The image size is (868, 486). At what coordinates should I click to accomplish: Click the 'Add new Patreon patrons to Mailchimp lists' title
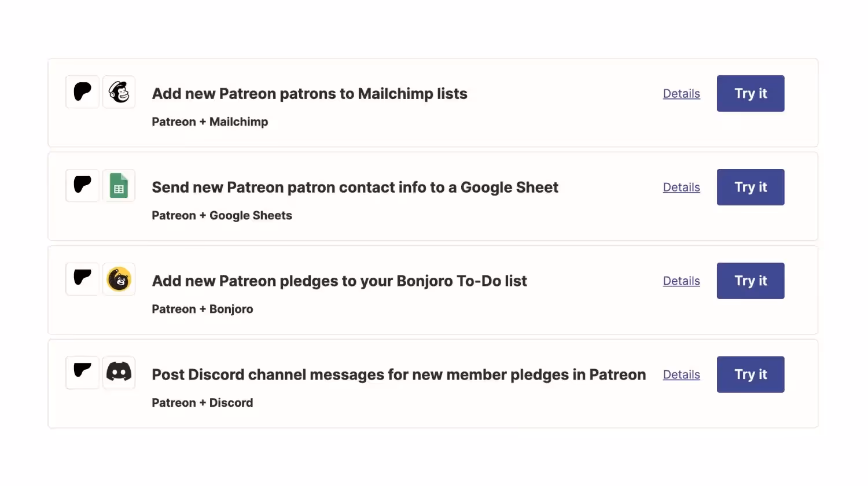click(x=310, y=93)
